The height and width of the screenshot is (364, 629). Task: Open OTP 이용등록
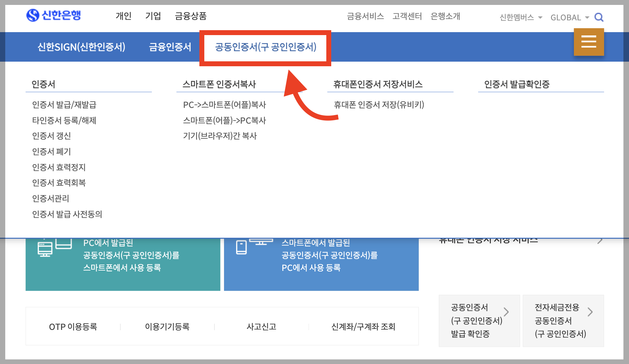coord(73,327)
